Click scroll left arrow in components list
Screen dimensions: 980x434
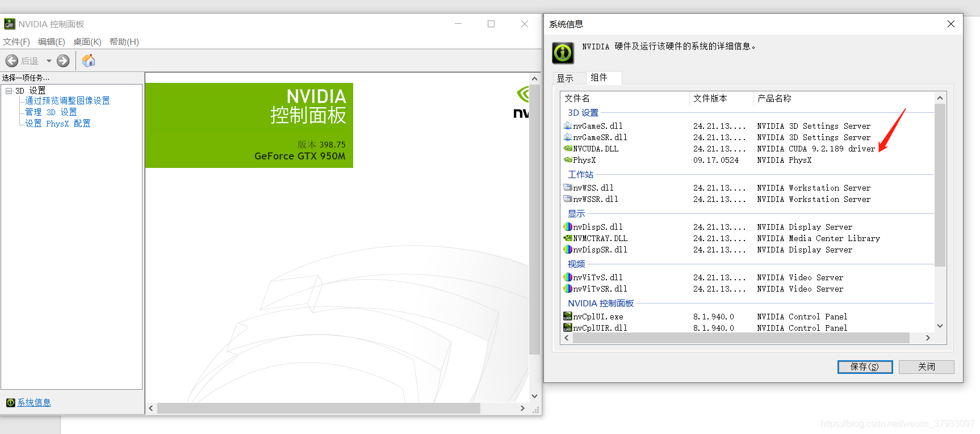566,338
